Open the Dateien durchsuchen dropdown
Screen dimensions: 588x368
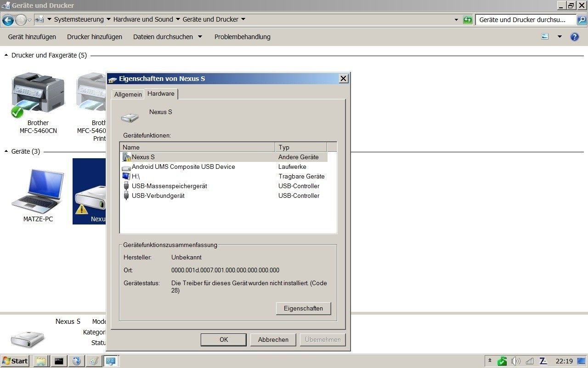click(x=168, y=37)
